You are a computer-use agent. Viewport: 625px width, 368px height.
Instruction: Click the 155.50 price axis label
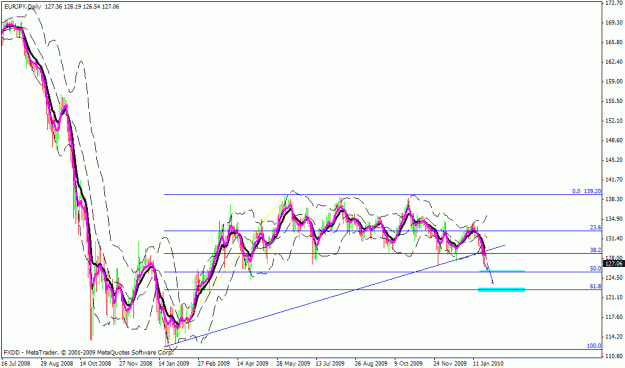pyautogui.click(x=614, y=101)
